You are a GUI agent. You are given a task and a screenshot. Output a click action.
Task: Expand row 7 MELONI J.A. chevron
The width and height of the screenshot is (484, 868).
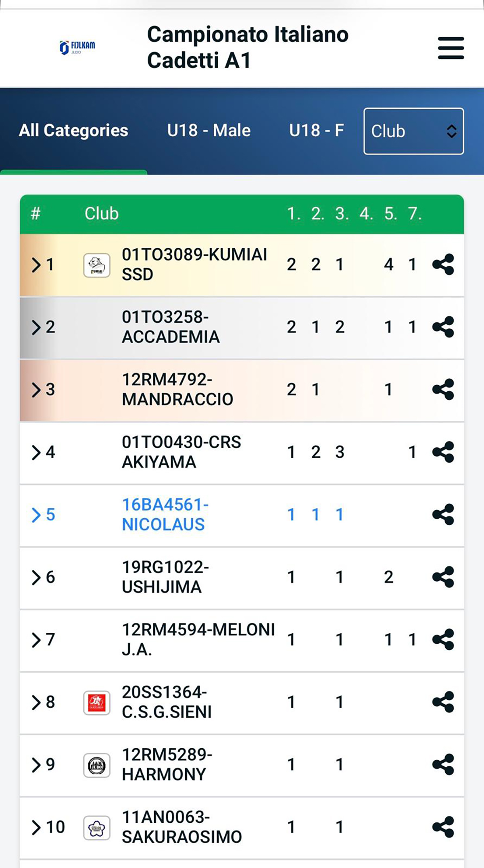click(36, 640)
